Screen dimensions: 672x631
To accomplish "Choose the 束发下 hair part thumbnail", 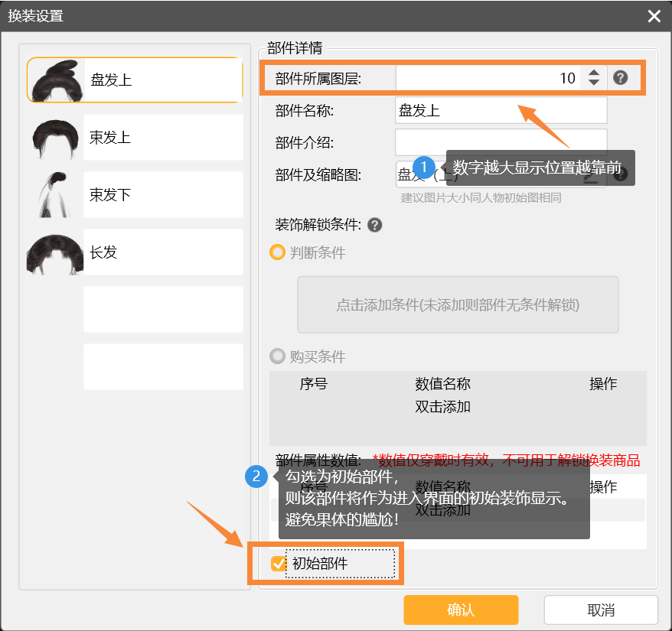I will (55, 195).
